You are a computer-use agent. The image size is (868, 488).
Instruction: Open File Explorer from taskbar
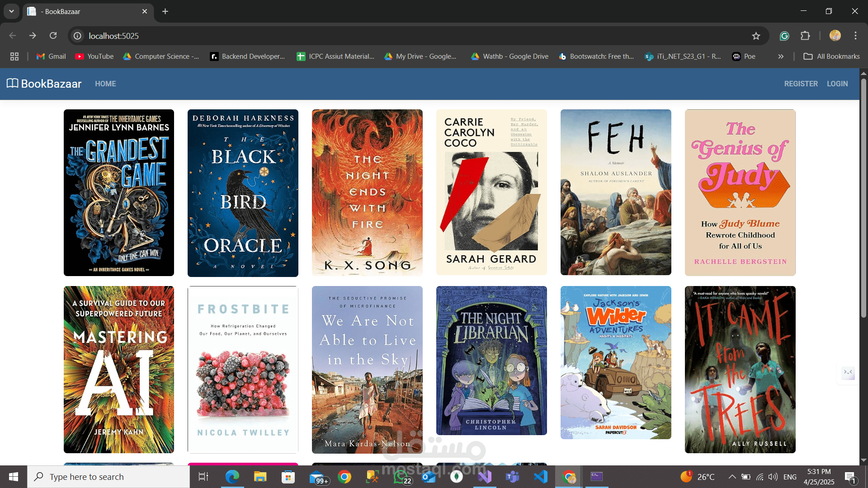[260, 477]
